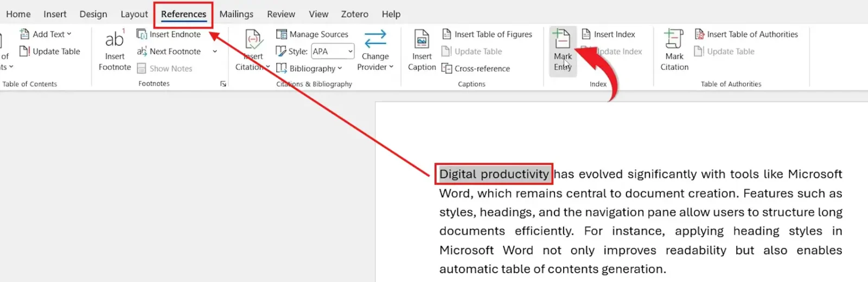Screen dimensions: 868x282
Task: Click Update Table in Captions group
Action: 472,52
